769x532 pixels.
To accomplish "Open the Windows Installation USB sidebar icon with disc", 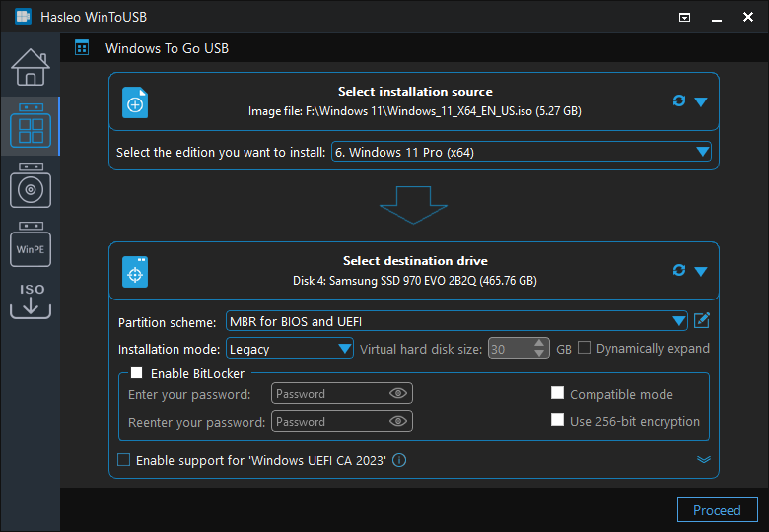I will 31,185.
